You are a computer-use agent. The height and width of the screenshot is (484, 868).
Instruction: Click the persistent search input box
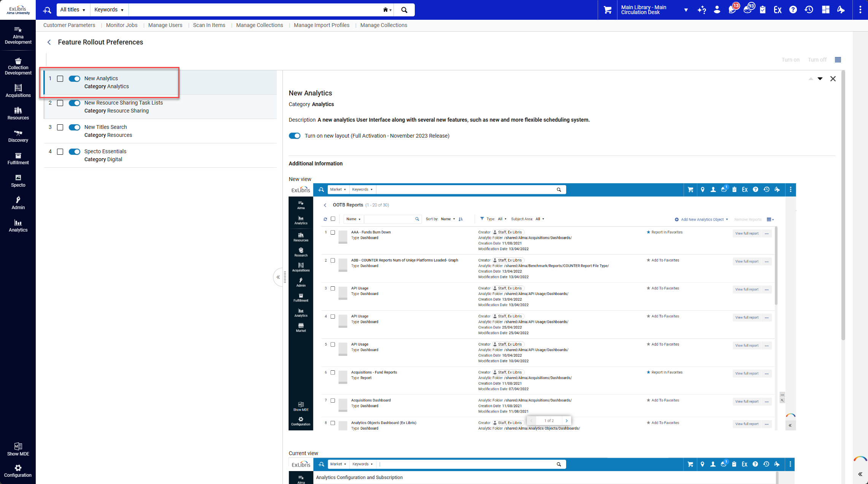click(255, 10)
